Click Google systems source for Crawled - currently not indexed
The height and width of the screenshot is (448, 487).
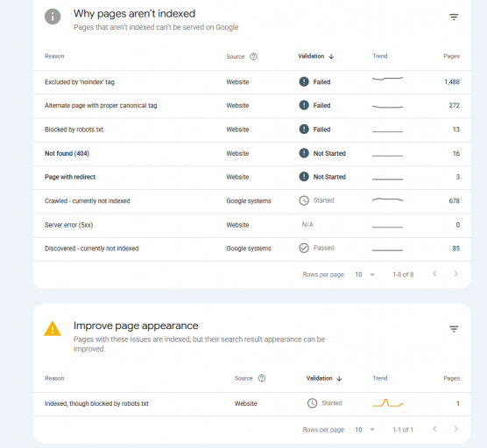pos(249,201)
